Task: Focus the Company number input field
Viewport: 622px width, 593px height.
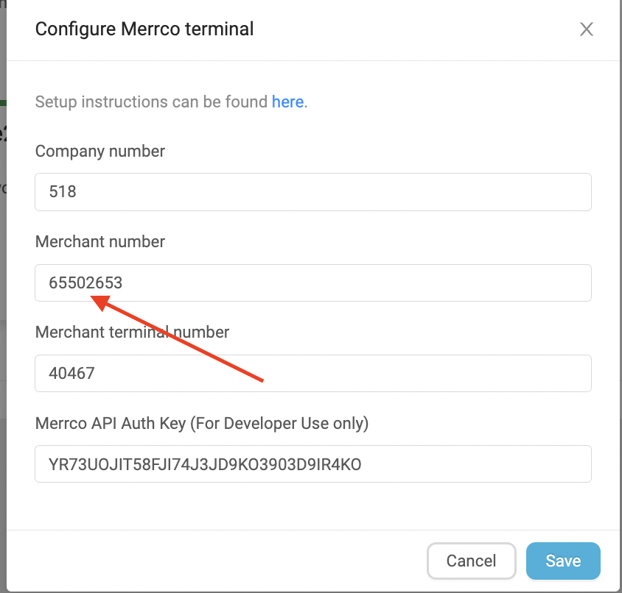Action: pos(313,192)
